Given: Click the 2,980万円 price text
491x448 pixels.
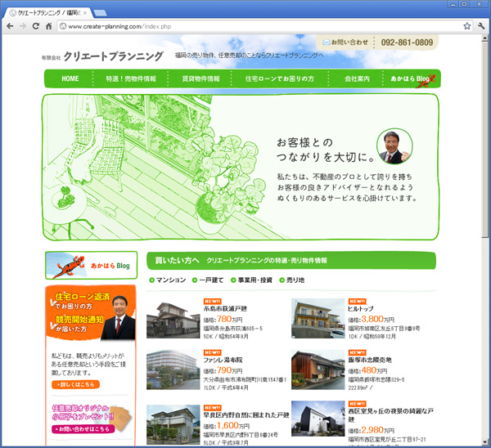Looking at the screenshot, I should pyautogui.click(x=377, y=430).
